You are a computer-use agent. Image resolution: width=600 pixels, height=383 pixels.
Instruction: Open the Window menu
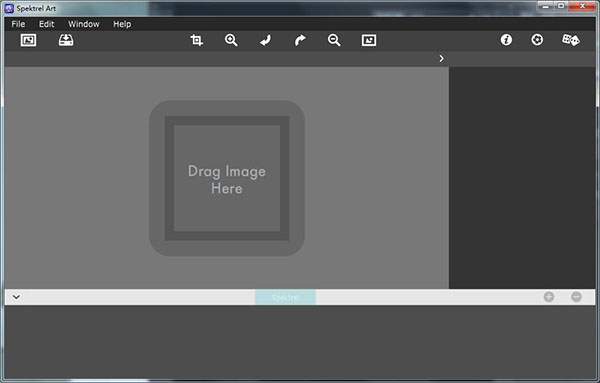click(84, 24)
